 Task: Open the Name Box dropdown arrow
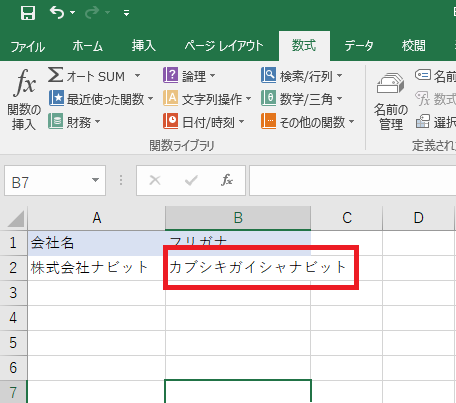[95, 180]
